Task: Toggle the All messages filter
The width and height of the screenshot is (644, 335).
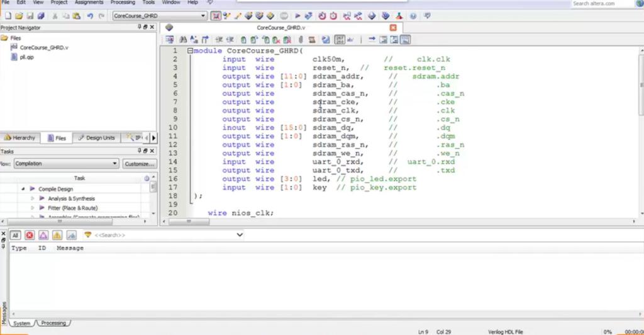Action: [x=15, y=235]
